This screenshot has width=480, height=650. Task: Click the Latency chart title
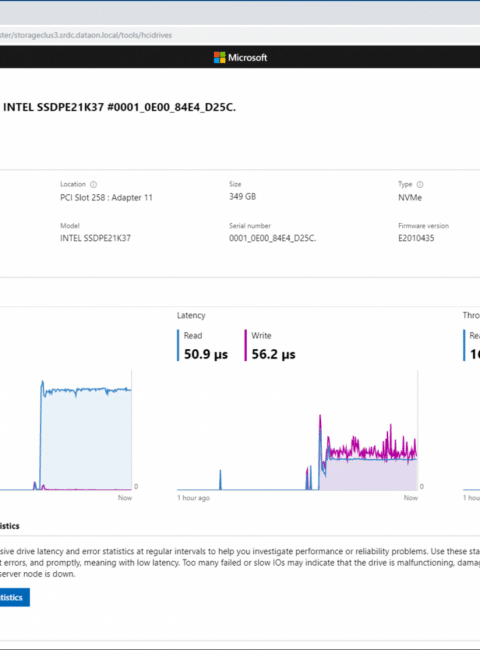point(191,315)
